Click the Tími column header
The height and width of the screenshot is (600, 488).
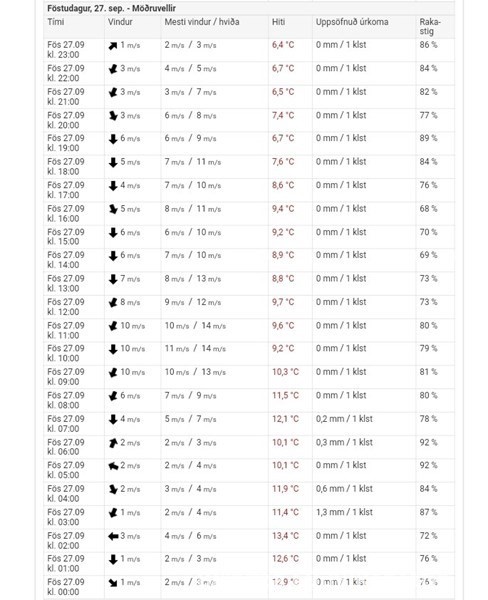coord(56,22)
